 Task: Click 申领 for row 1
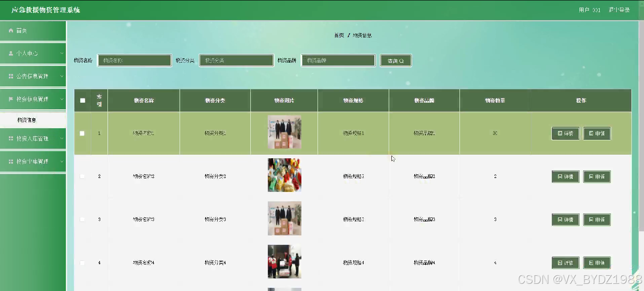[597, 134]
